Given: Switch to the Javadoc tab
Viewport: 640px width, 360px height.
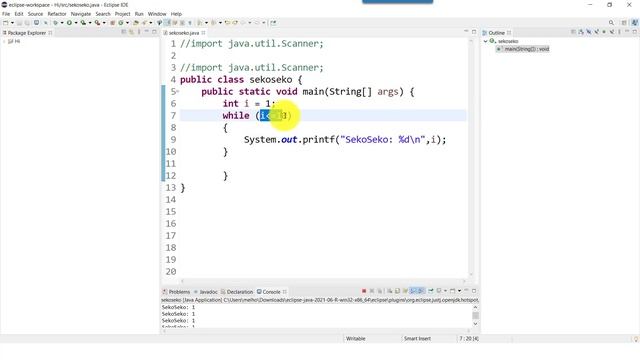Looking at the screenshot, I should tap(206, 292).
